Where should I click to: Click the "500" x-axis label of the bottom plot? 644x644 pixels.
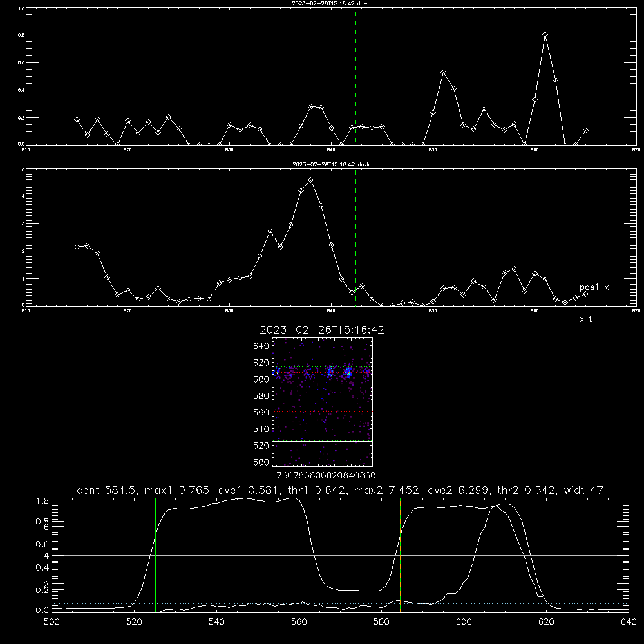(x=52, y=622)
